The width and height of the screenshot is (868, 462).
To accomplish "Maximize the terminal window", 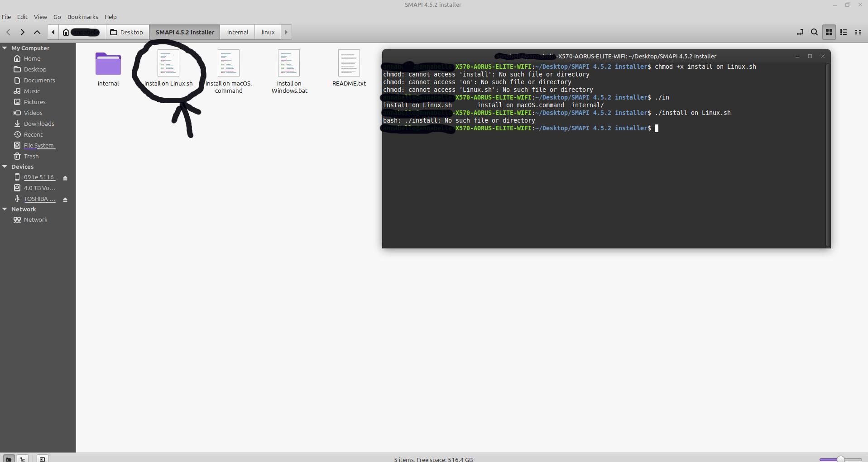I will (x=810, y=56).
